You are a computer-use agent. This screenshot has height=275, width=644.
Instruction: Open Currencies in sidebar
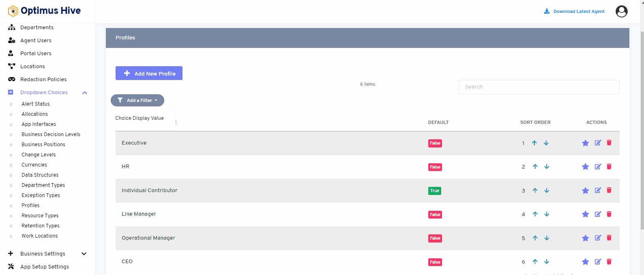[x=34, y=165]
